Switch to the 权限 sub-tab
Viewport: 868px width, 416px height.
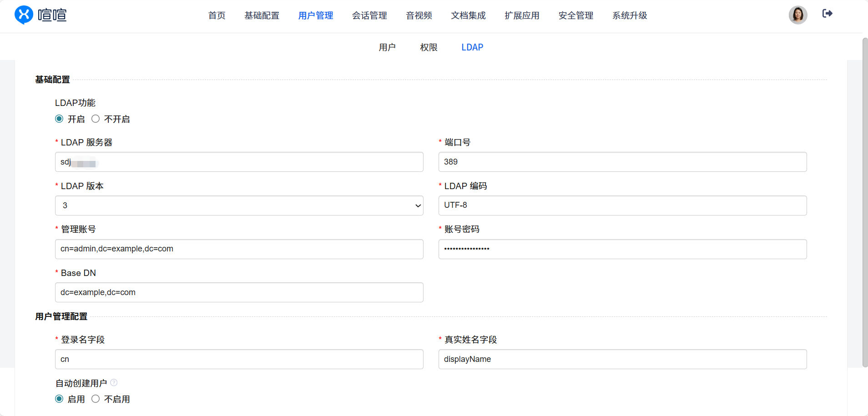tap(429, 47)
